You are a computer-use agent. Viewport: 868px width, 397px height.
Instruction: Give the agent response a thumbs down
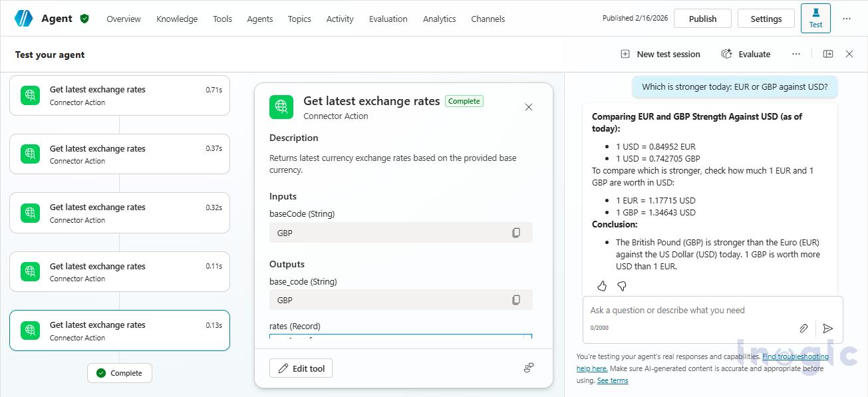[621, 285]
